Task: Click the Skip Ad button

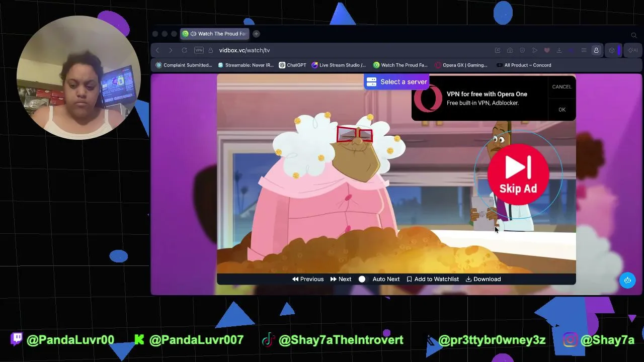Action: coord(518,174)
